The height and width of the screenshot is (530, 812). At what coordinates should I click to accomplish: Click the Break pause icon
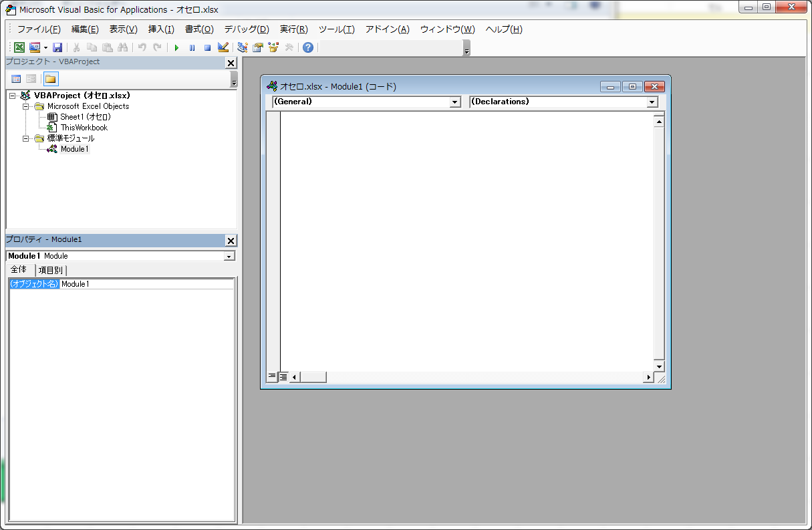(x=192, y=47)
